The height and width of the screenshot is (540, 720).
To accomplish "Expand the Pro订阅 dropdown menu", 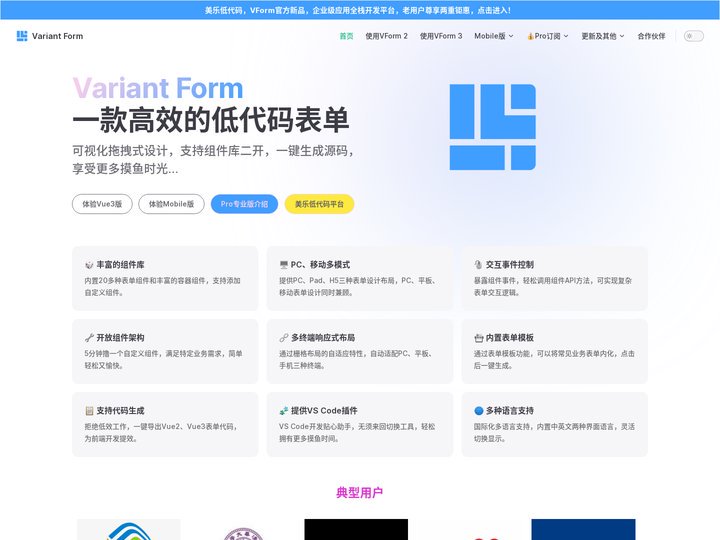I will click(547, 36).
